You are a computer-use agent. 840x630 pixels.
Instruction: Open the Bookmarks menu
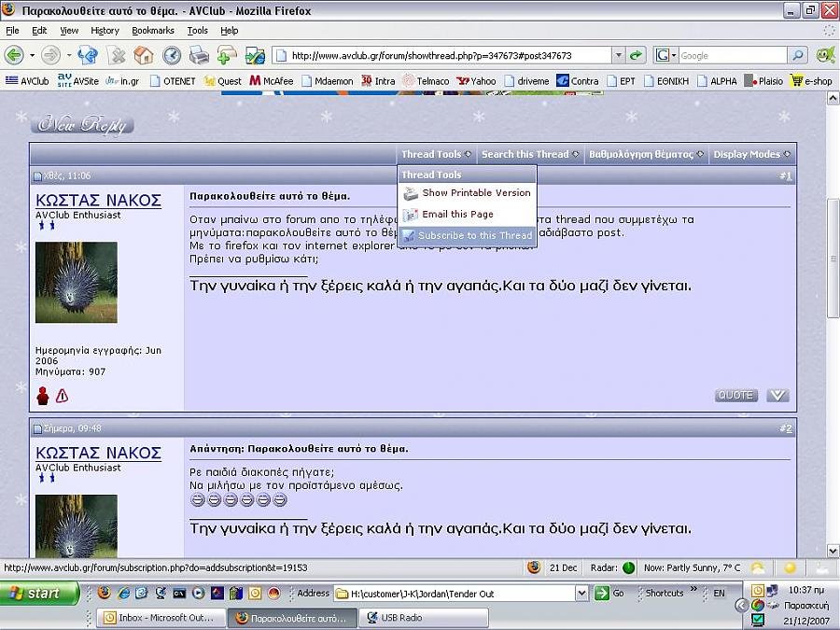pyautogui.click(x=153, y=31)
